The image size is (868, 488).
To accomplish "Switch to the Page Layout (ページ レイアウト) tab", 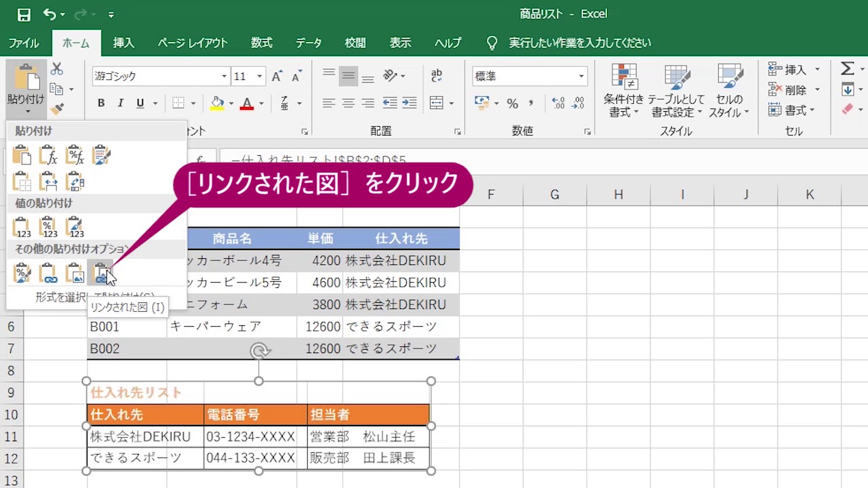I will pos(193,43).
